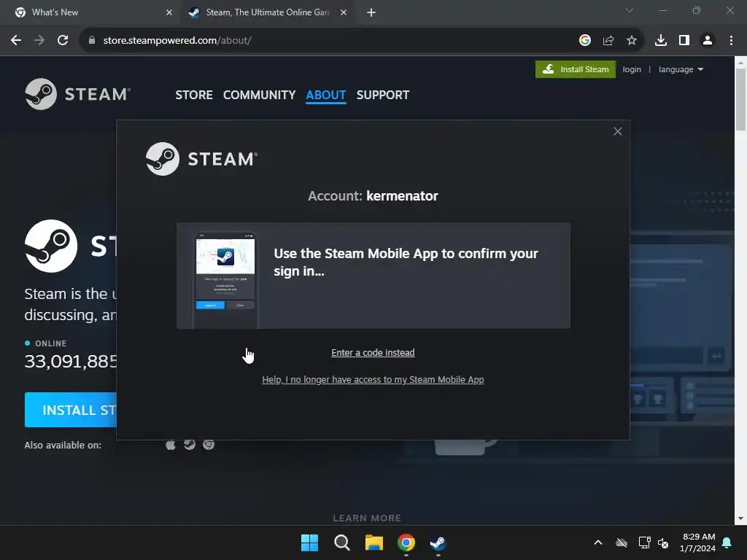Open the notifications bell

727,542
